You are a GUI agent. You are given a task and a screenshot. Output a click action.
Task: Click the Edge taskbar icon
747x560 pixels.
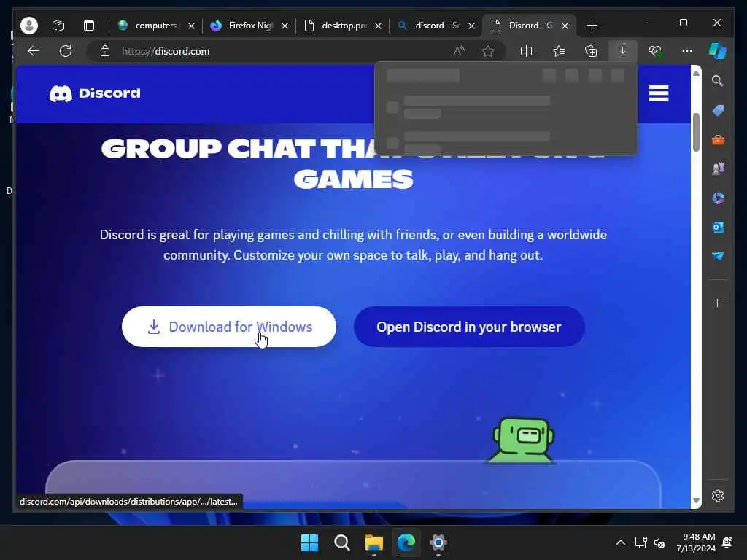[x=406, y=542]
